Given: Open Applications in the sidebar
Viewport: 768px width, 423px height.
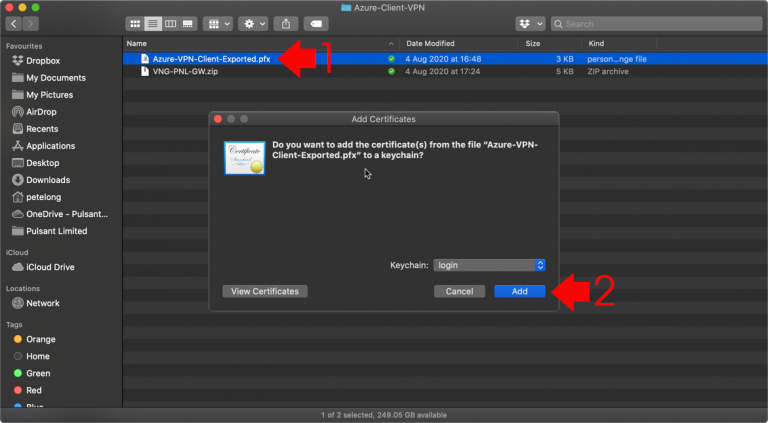Looking at the screenshot, I should coord(50,146).
